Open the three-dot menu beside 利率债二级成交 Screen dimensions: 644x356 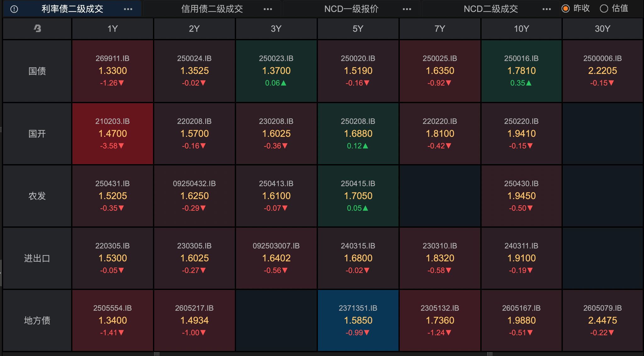[128, 9]
